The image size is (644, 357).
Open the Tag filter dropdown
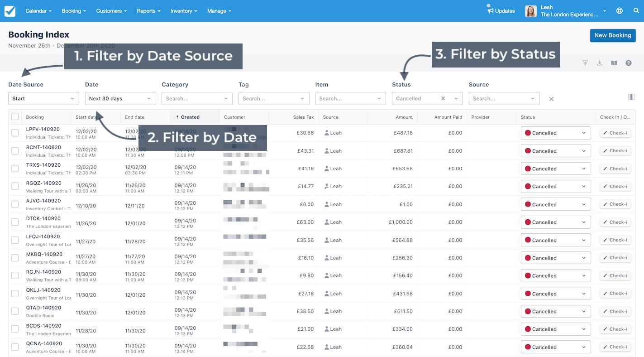click(x=274, y=98)
